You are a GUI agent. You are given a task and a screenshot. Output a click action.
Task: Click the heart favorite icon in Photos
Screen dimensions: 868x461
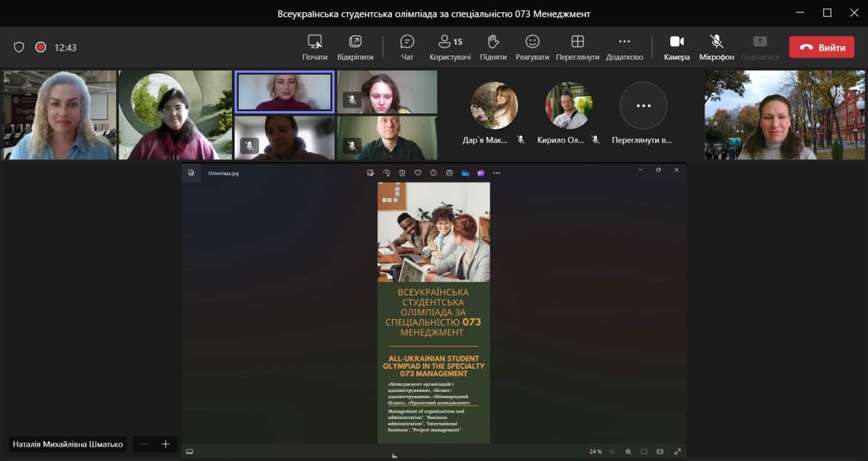tap(418, 173)
